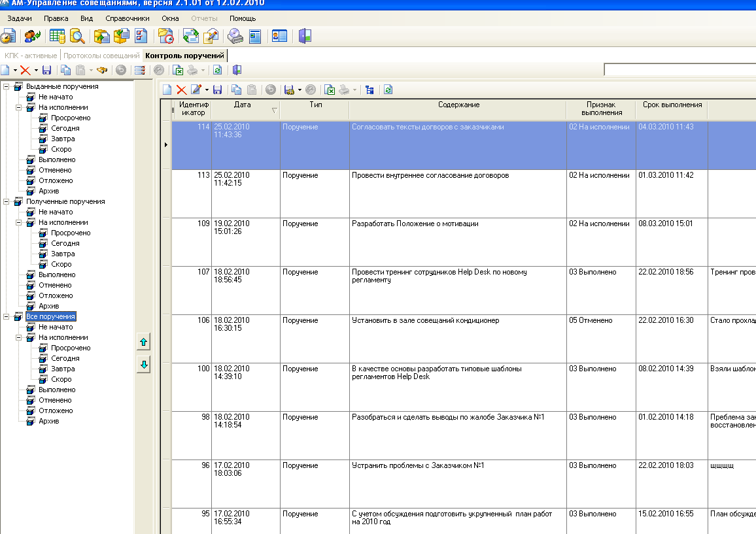Image resolution: width=756 pixels, height=534 pixels.
Task: Click the blue tree structure icon
Action: pos(369,90)
